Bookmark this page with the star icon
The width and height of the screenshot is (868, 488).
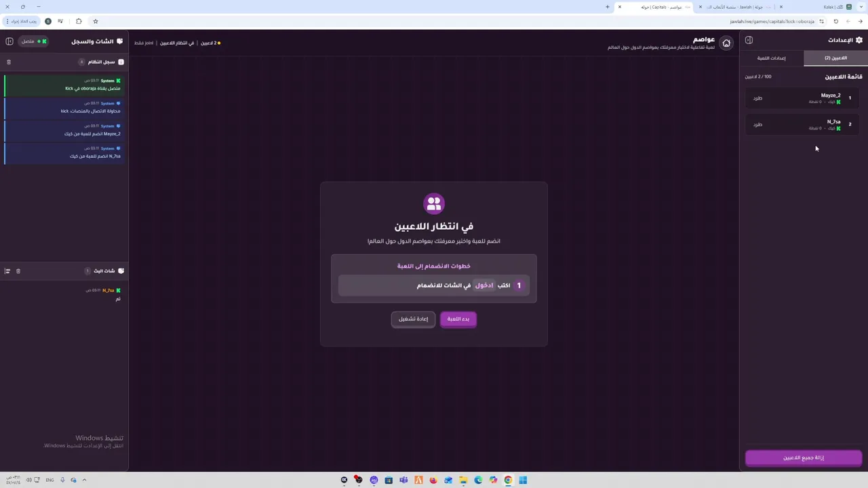pyautogui.click(x=96, y=21)
